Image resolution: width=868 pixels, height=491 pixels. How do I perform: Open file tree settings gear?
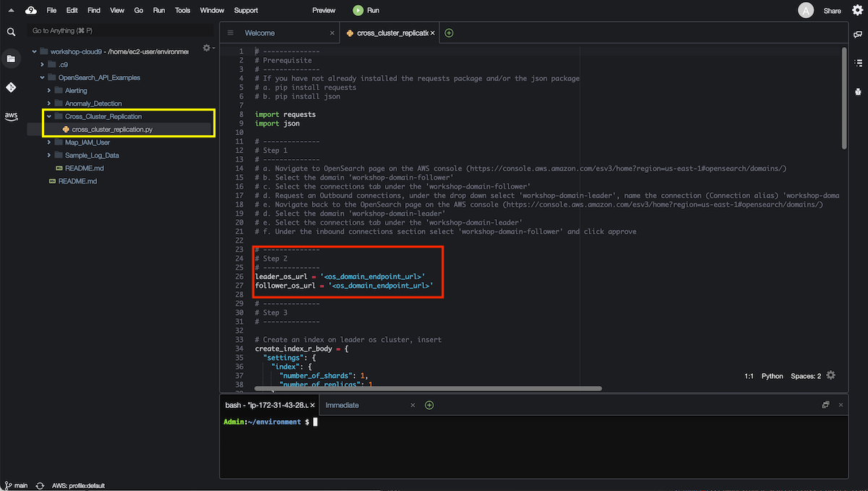point(206,48)
